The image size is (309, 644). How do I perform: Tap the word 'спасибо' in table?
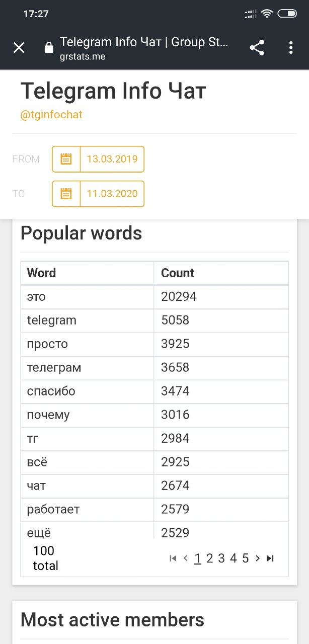tap(51, 391)
